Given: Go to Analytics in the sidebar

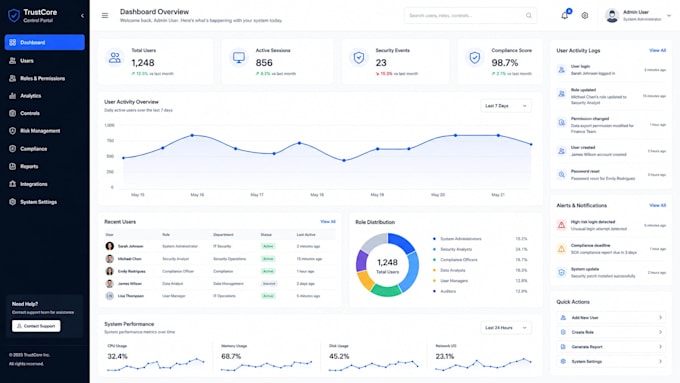Looking at the screenshot, I should coord(45,96).
